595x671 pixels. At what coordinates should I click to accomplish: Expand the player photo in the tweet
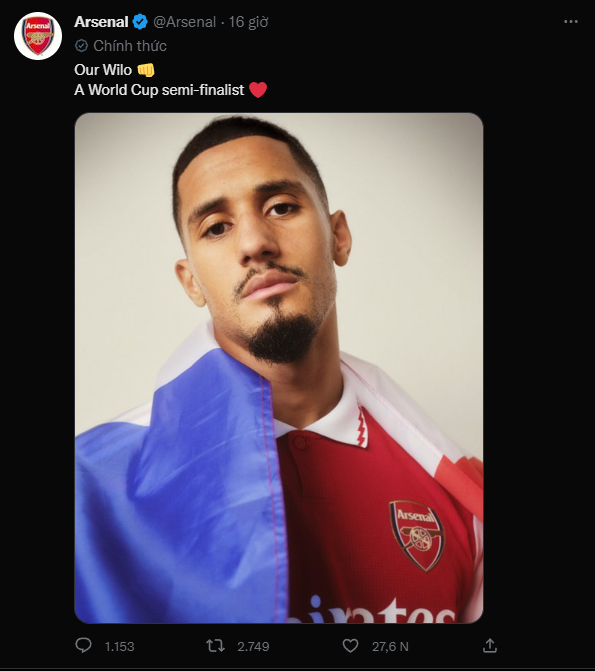279,368
